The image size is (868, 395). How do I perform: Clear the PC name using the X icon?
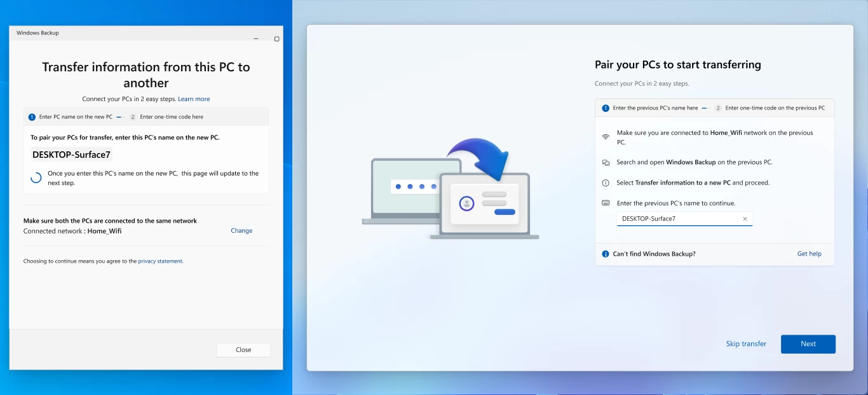tap(745, 218)
